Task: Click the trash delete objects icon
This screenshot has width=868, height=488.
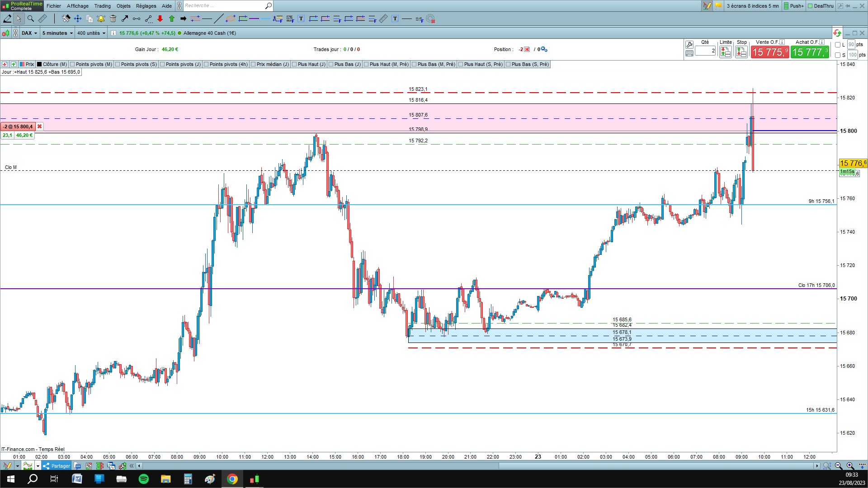Action: (113, 19)
